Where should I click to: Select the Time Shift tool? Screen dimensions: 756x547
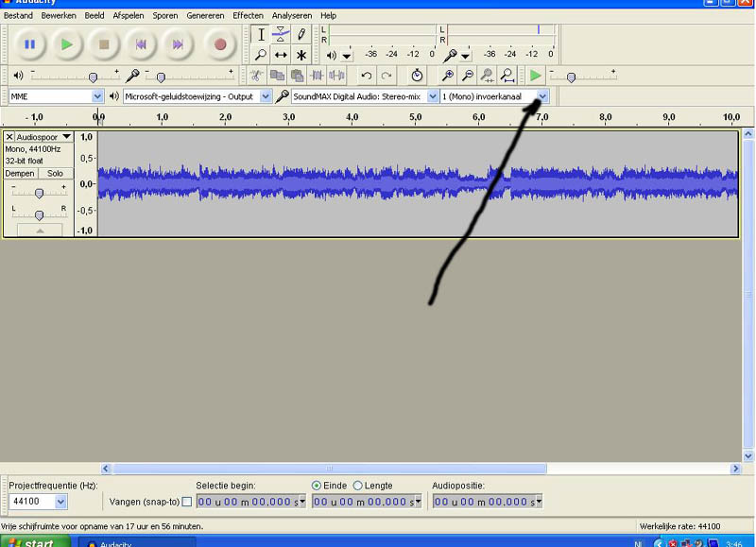click(x=281, y=55)
